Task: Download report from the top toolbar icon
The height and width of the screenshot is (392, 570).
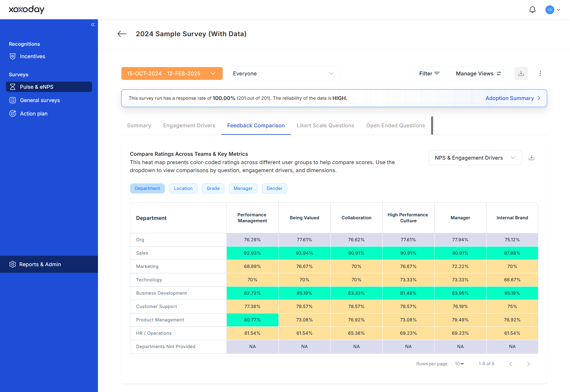Action: 521,73
